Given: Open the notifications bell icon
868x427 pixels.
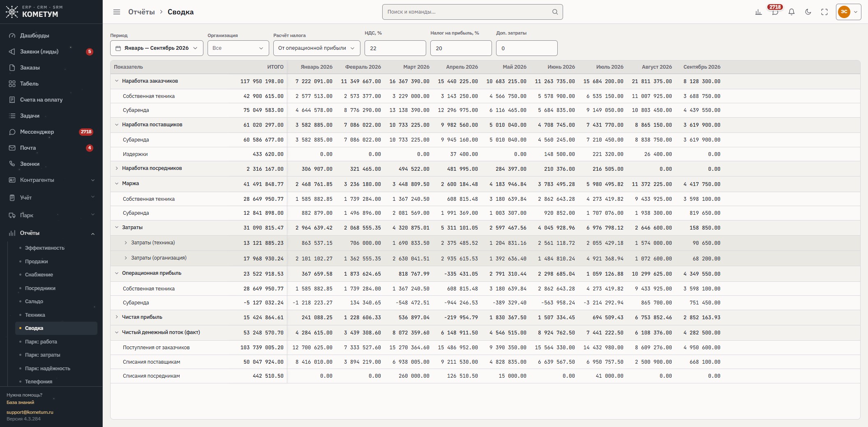Looking at the screenshot, I should [792, 12].
